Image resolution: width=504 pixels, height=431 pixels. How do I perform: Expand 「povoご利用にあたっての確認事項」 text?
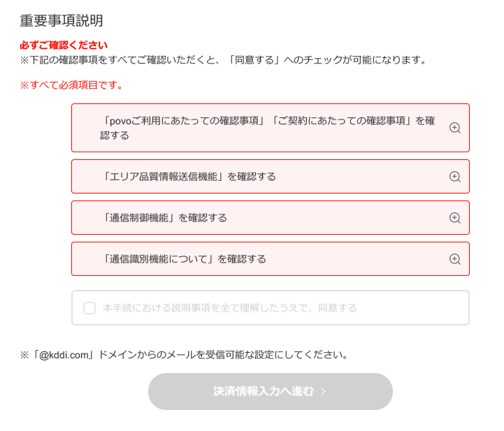(184, 121)
